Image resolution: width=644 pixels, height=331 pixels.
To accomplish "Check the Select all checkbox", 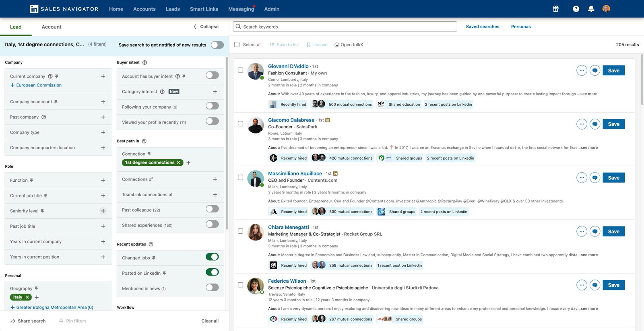I will point(237,45).
